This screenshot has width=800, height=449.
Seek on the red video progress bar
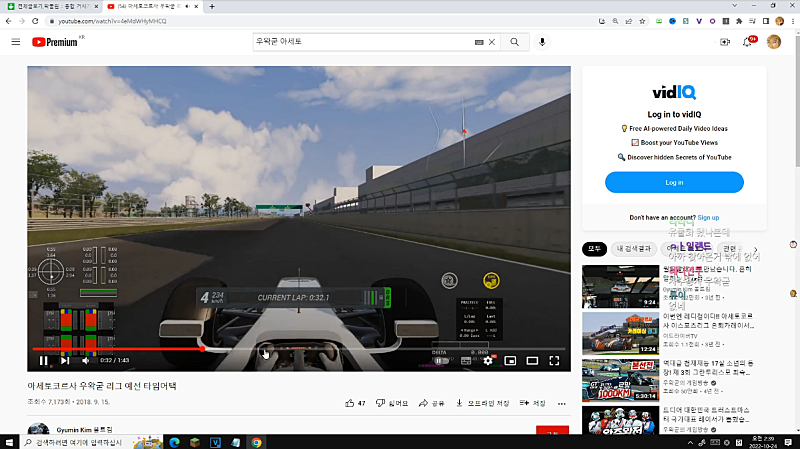pyautogui.click(x=299, y=349)
